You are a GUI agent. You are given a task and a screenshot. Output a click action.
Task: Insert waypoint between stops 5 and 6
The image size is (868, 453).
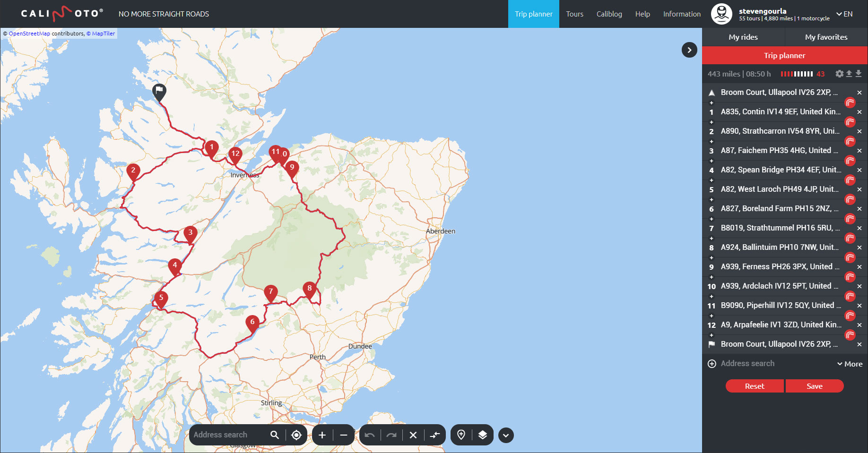(712, 199)
